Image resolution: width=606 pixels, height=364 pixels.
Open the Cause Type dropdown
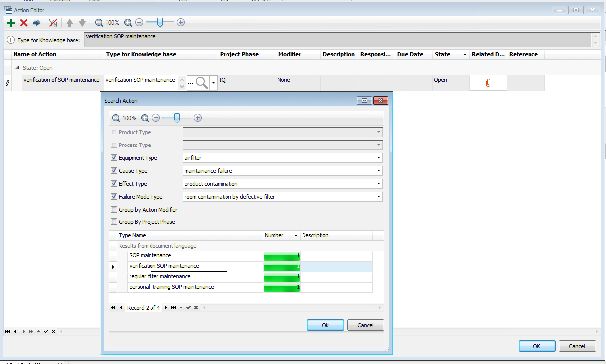click(379, 171)
